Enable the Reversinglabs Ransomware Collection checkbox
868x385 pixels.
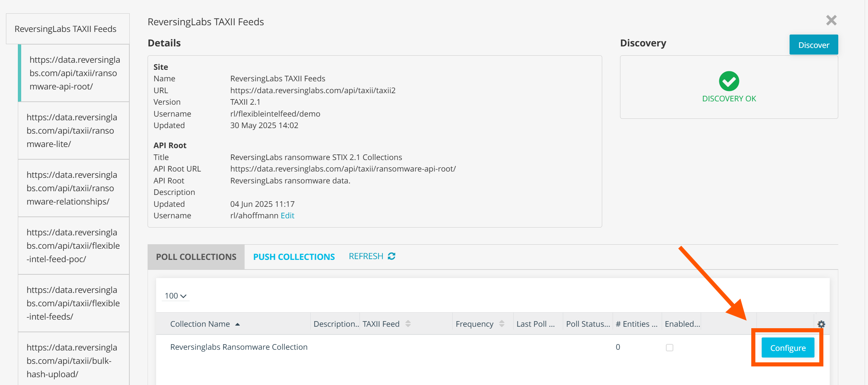pyautogui.click(x=669, y=348)
